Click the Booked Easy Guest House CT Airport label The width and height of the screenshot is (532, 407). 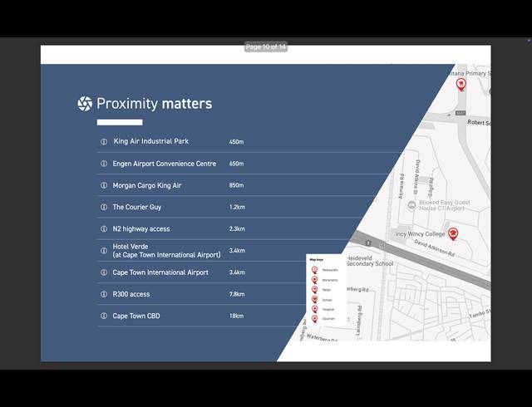point(444,205)
